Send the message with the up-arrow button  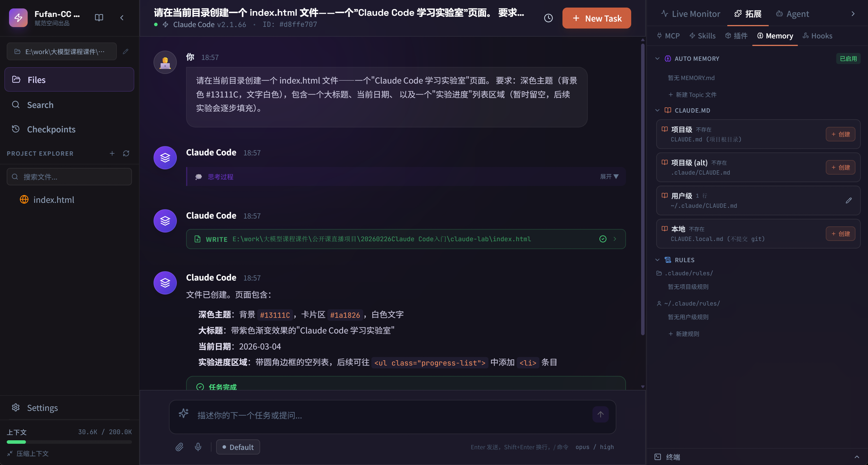600,414
